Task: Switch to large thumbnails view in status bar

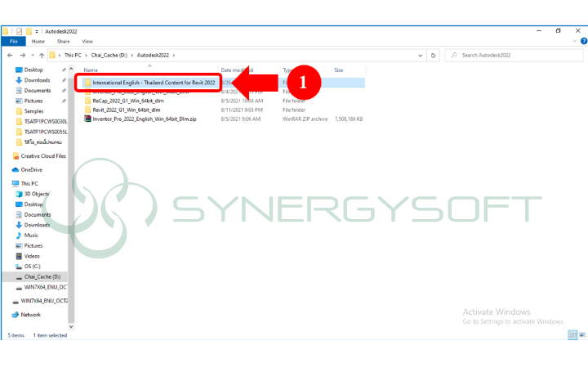Action: click(x=581, y=335)
